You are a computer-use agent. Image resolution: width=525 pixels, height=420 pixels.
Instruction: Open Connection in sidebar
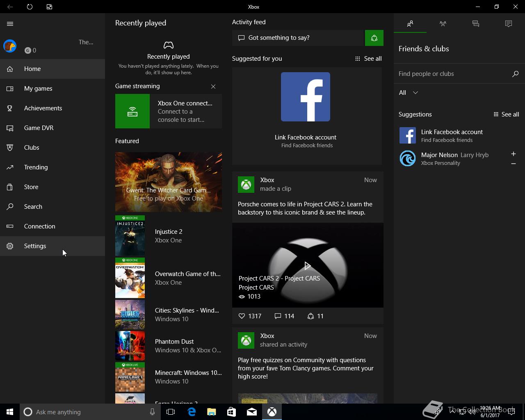pyautogui.click(x=52, y=226)
